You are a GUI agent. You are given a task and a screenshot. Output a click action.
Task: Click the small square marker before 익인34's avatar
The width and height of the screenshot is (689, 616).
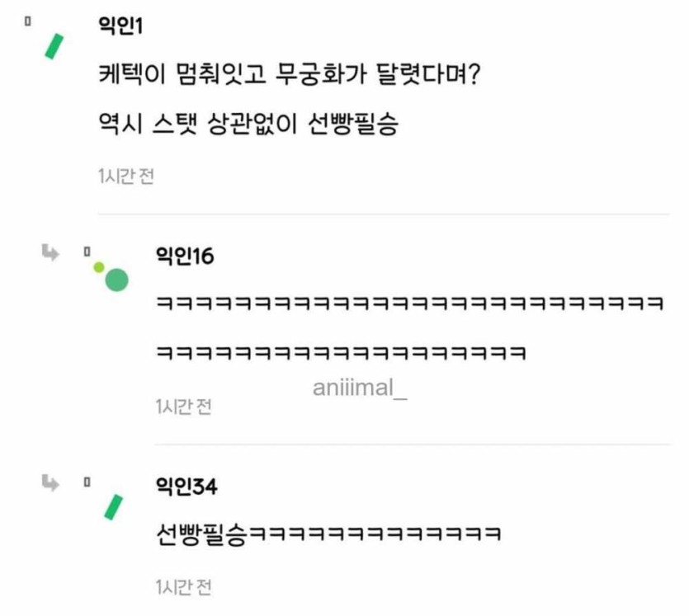point(86,478)
